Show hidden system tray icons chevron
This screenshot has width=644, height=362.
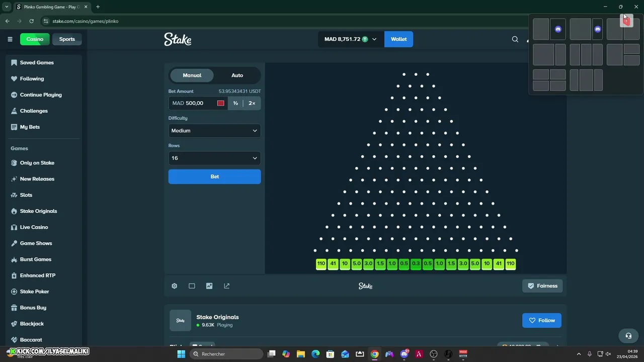pyautogui.click(x=579, y=354)
